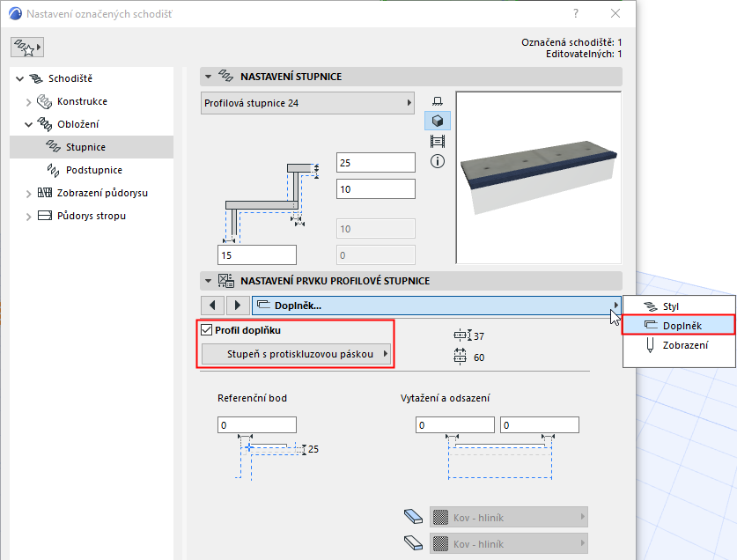Collapse the Nastavení stupnice panel
Viewport: 737px width, 560px height.
pos(208,77)
